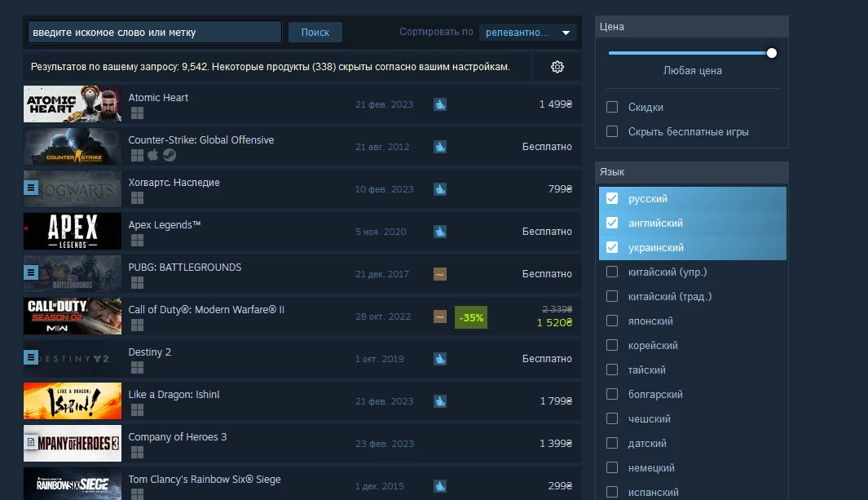
Task: Click Windows icon under Apex Legends
Action: (137, 241)
